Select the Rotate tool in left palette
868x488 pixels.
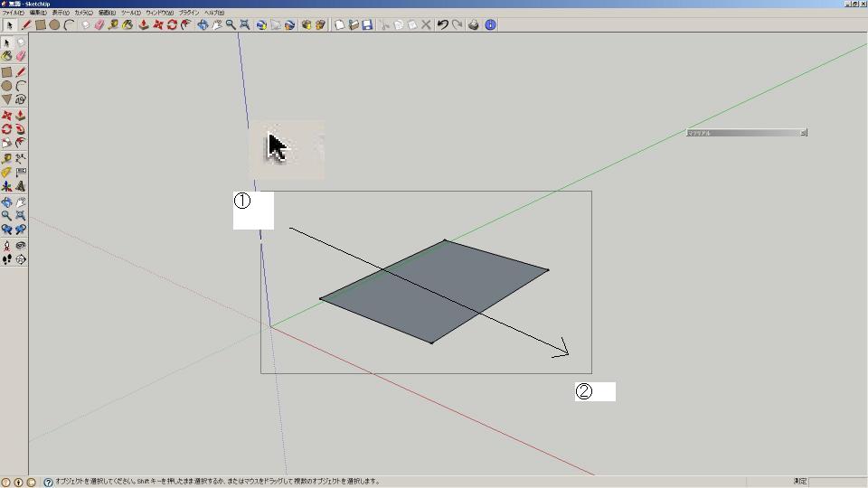pos(6,129)
